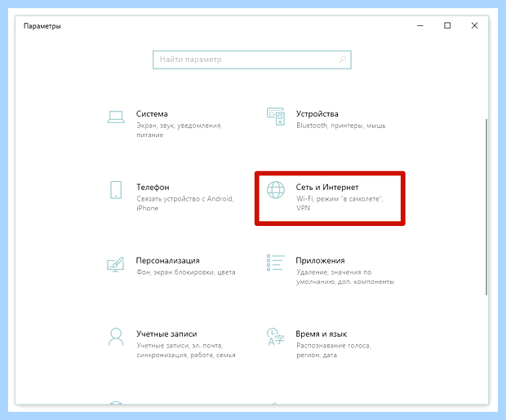
Task: Click the vertical scrollbar thumb
Action: tap(486, 207)
